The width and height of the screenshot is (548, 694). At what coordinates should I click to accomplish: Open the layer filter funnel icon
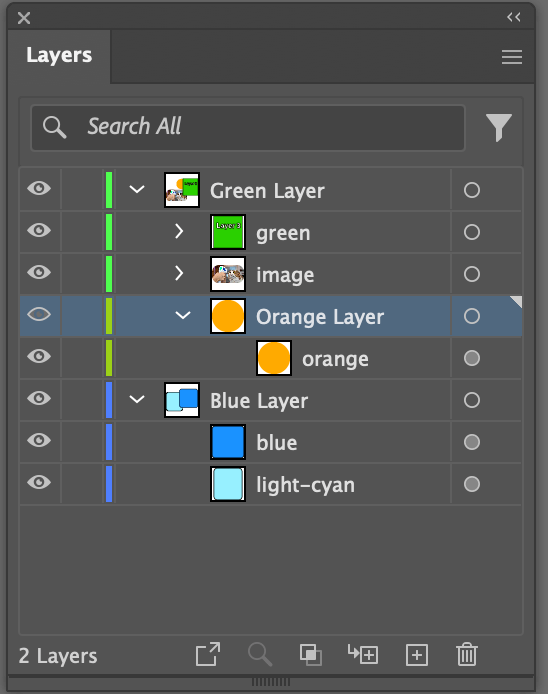coord(498,127)
